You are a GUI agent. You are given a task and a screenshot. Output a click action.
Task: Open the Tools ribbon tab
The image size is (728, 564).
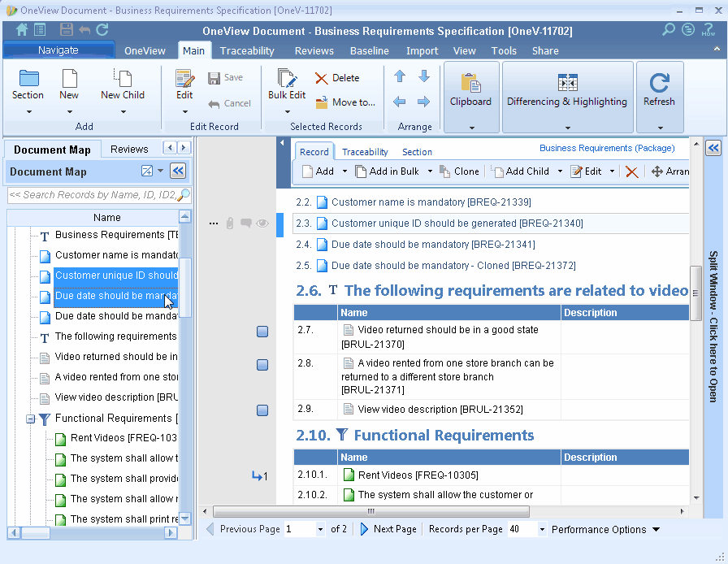tap(504, 50)
